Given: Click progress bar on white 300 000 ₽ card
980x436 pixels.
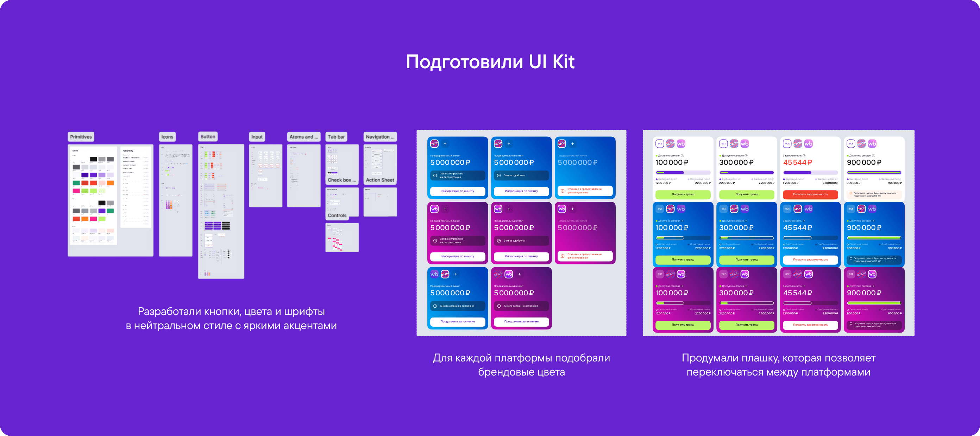Looking at the screenshot, I should tap(746, 173).
